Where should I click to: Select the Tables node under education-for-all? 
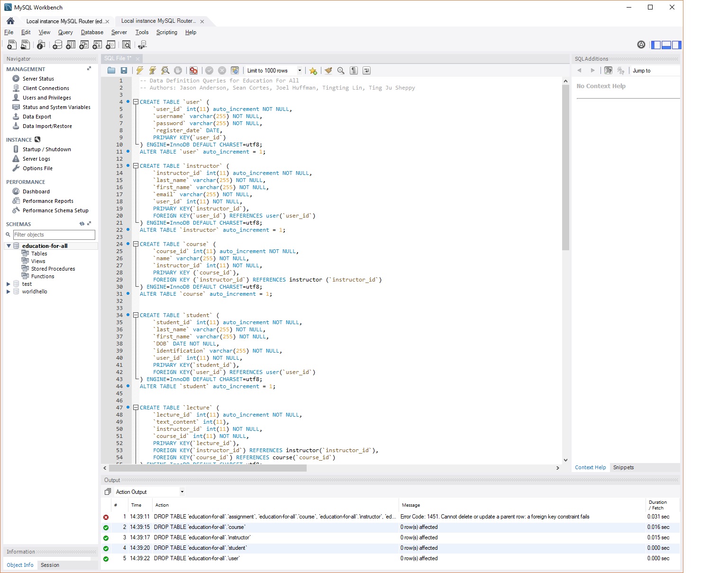(39, 254)
